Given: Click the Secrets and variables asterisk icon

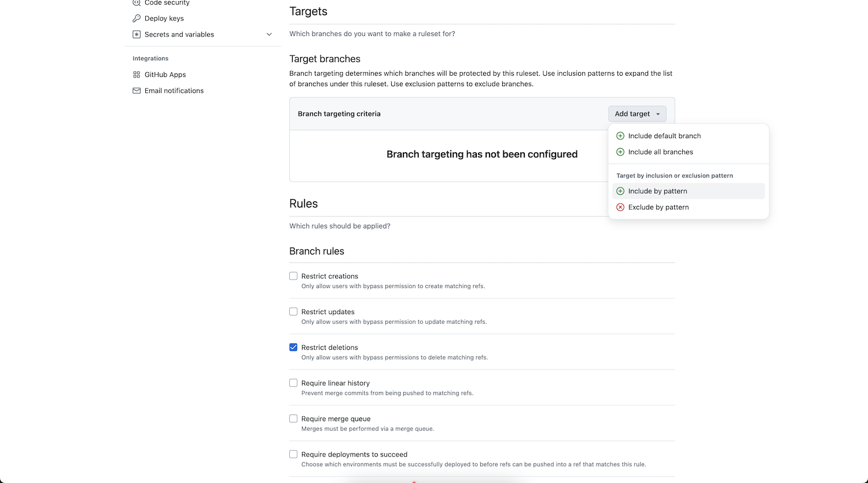Looking at the screenshot, I should [x=137, y=35].
